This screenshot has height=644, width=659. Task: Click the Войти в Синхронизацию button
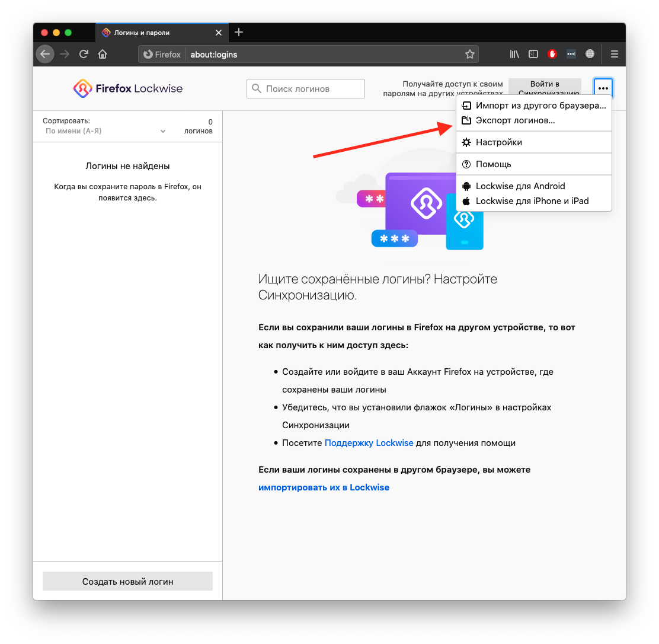click(545, 87)
